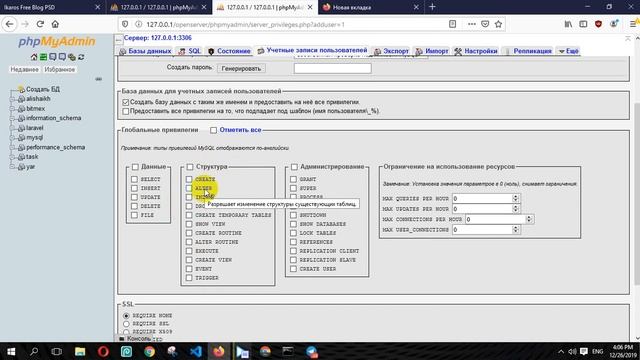This screenshot has width=640, height=360.
Task: Open the navigation panel settings gear icon
Action: pos(72,57)
